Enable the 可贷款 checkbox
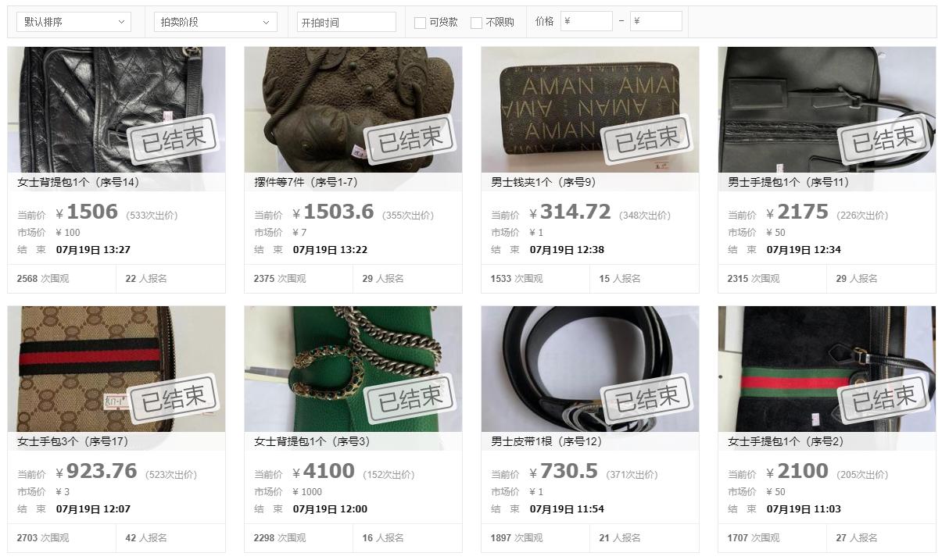This screenshot has height=560, width=949. [420, 23]
